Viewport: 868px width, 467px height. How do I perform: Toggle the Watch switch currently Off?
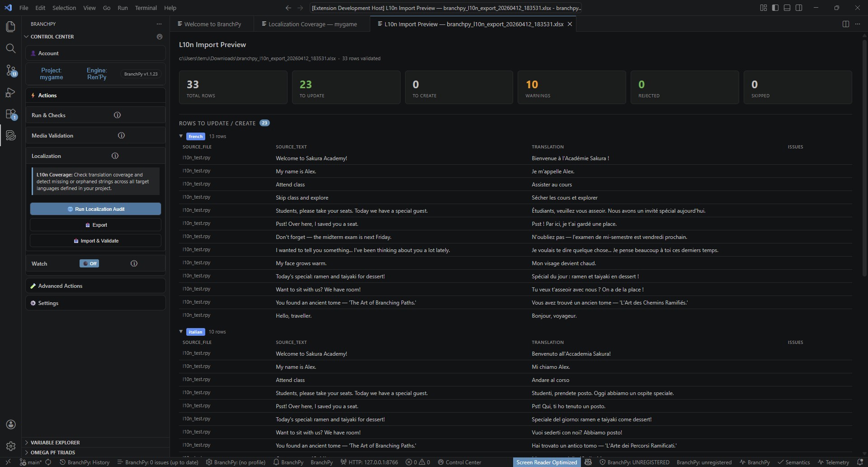coord(89,263)
